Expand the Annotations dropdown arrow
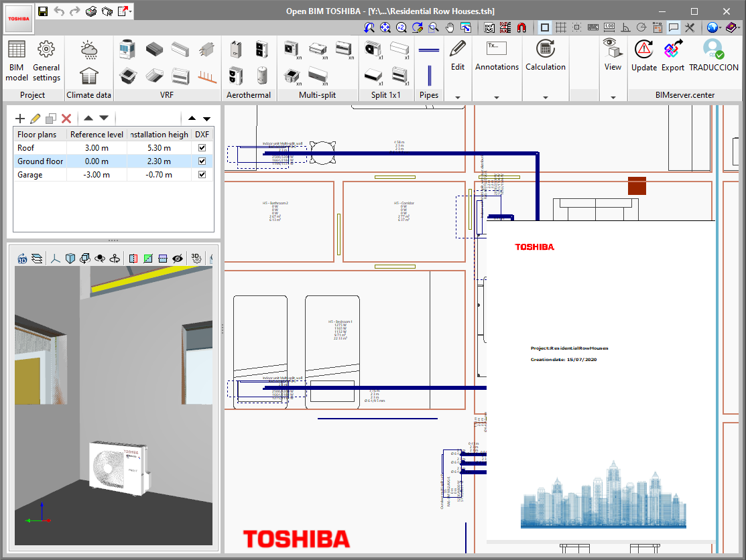 497,97
